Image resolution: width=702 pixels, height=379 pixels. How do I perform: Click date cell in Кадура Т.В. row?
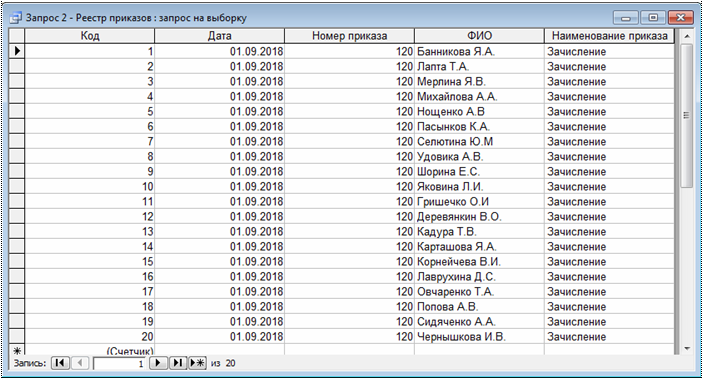pos(219,231)
